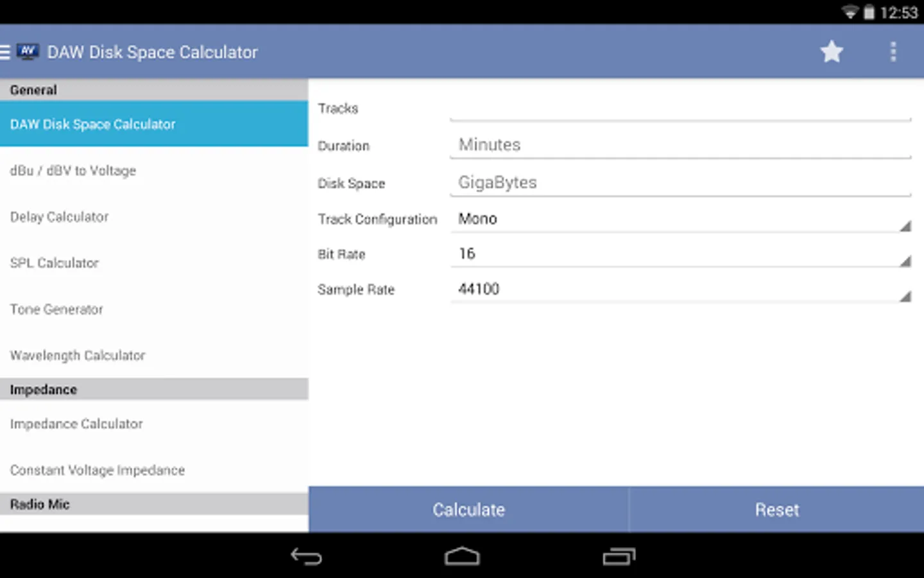924x578 pixels.
Task: Open the hamburger navigation menu icon
Action: [x=5, y=52]
